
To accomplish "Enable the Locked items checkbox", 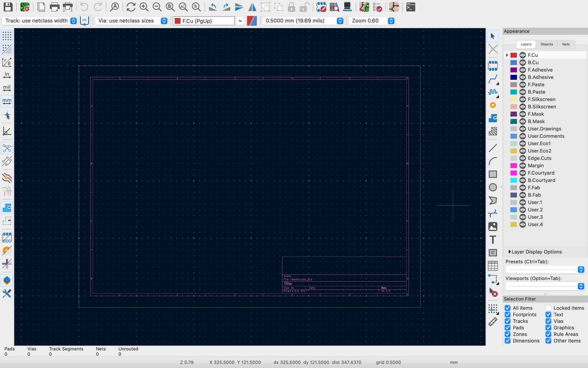I will pos(548,308).
